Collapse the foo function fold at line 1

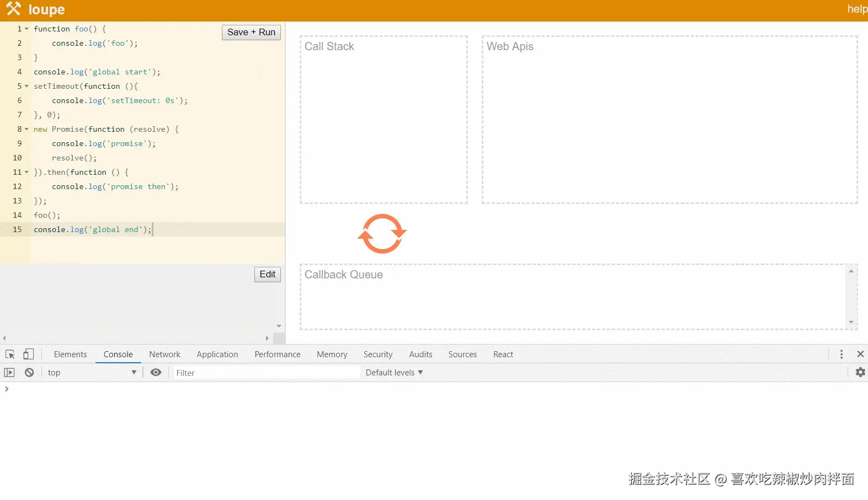click(x=26, y=29)
